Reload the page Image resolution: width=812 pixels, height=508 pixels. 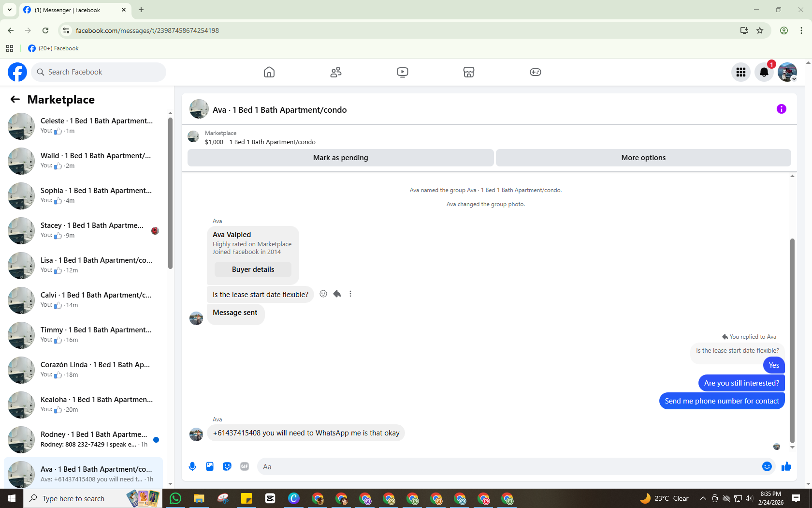[x=45, y=30]
